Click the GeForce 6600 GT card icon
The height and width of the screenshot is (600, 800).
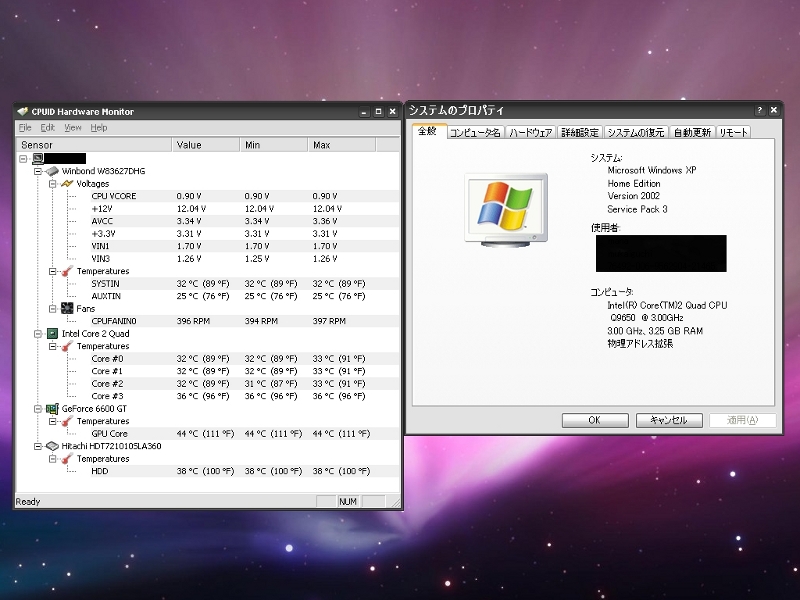(x=52, y=409)
